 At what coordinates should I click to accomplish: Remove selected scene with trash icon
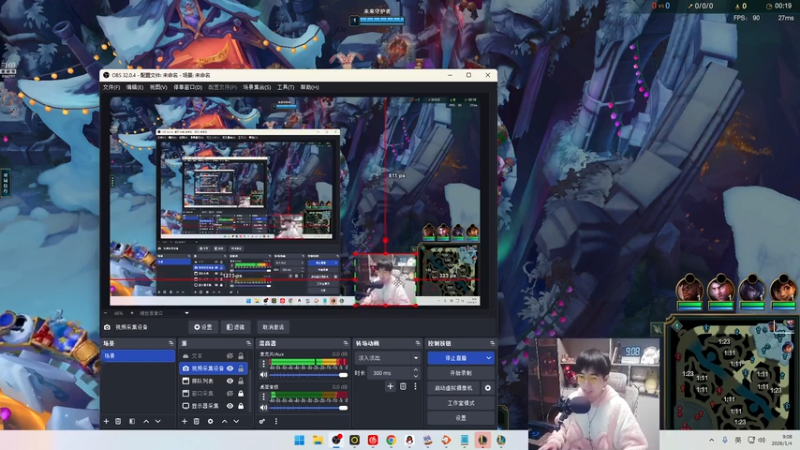click(118, 421)
